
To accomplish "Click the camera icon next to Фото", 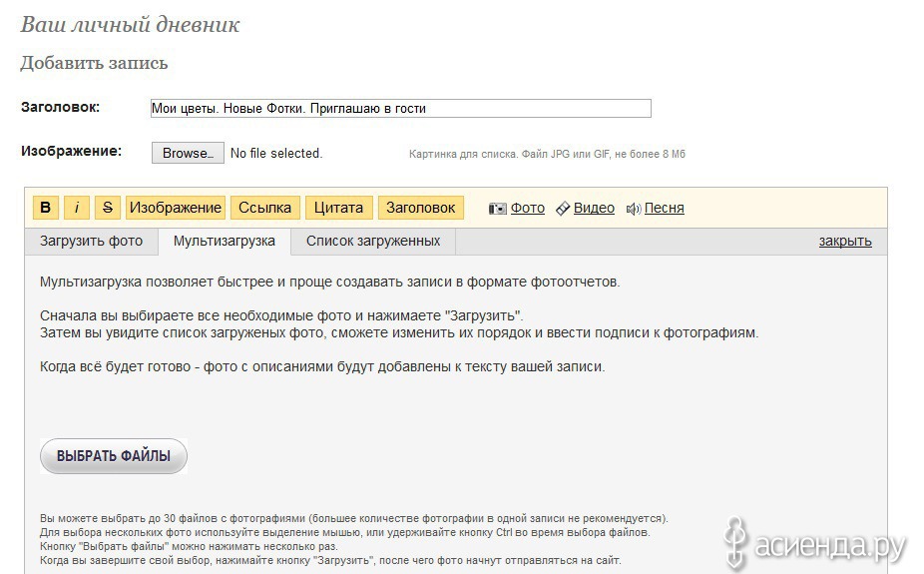I will click(497, 209).
